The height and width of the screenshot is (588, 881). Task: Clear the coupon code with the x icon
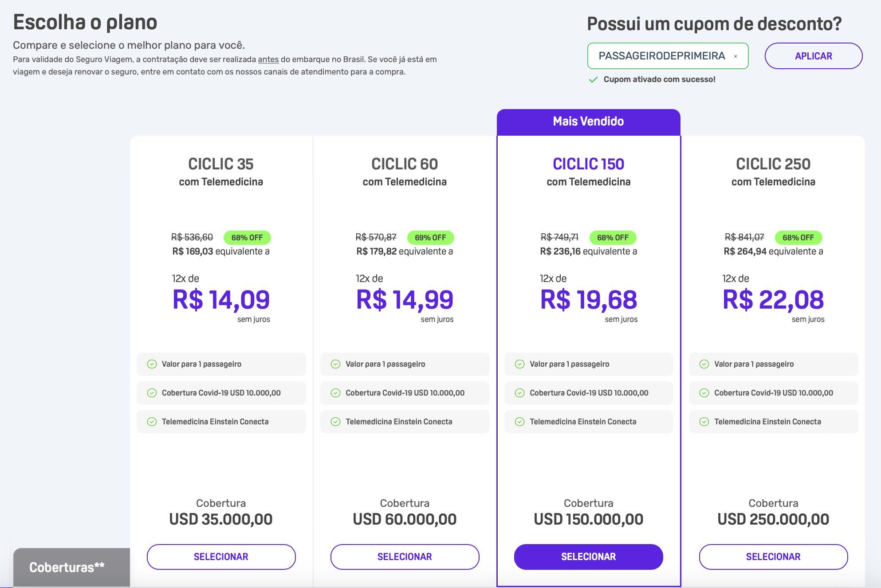[735, 56]
